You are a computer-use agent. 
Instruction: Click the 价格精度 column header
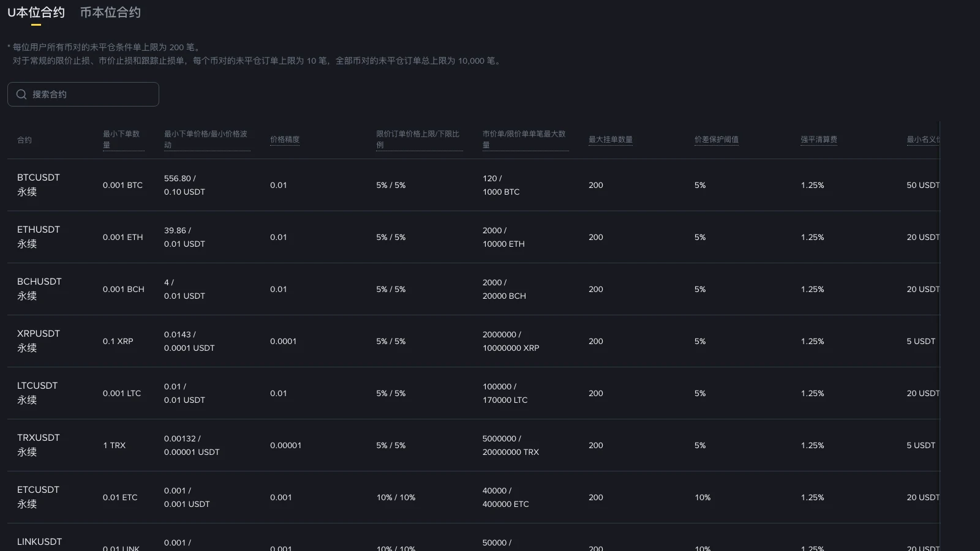[285, 140]
